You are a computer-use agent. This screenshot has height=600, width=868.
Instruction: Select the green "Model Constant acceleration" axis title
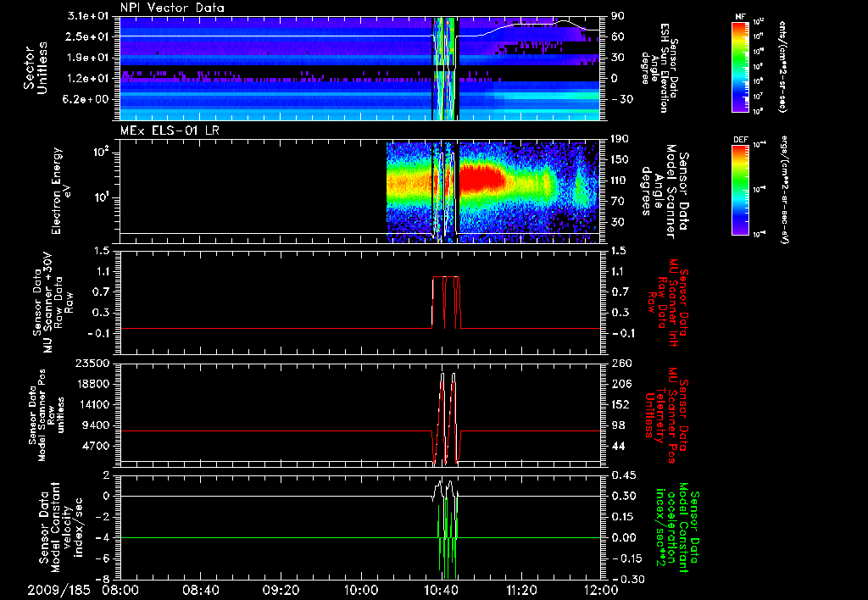(677, 527)
